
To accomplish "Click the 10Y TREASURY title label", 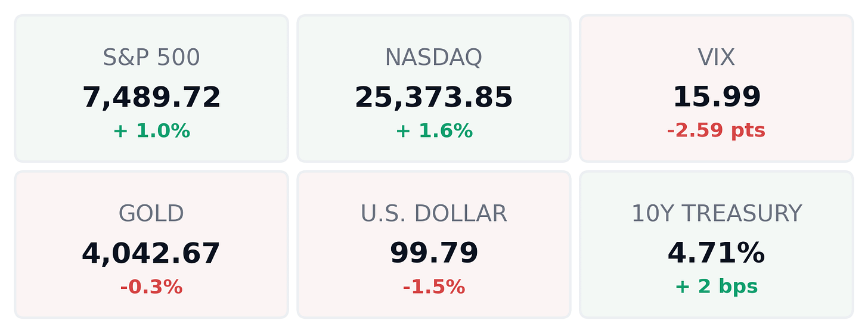I will point(717,214).
